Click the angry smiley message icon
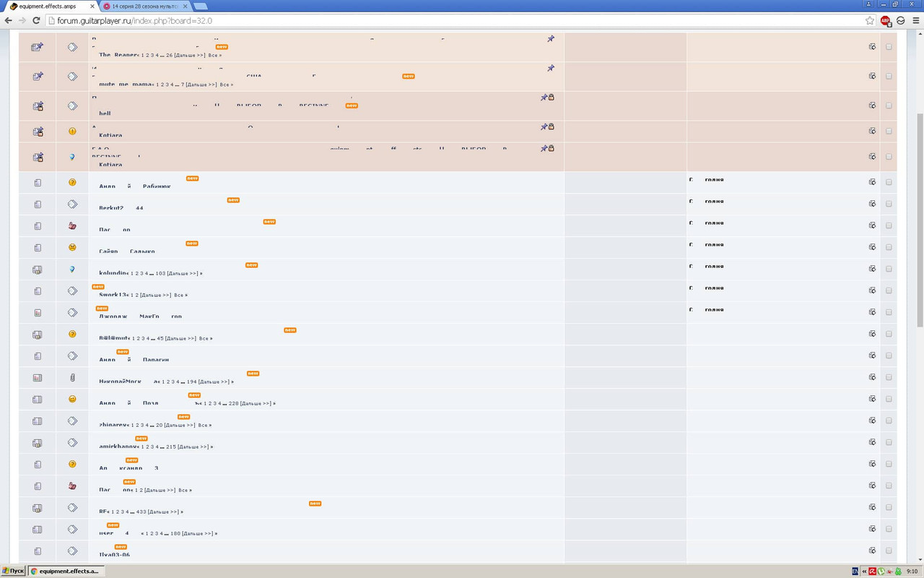This screenshot has height=578, width=924. coord(72,247)
